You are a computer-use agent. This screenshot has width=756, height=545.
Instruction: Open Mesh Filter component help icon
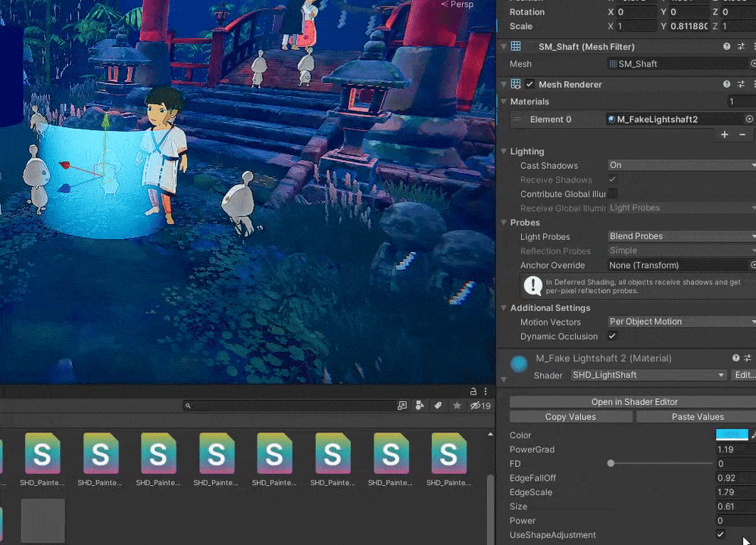(726, 47)
